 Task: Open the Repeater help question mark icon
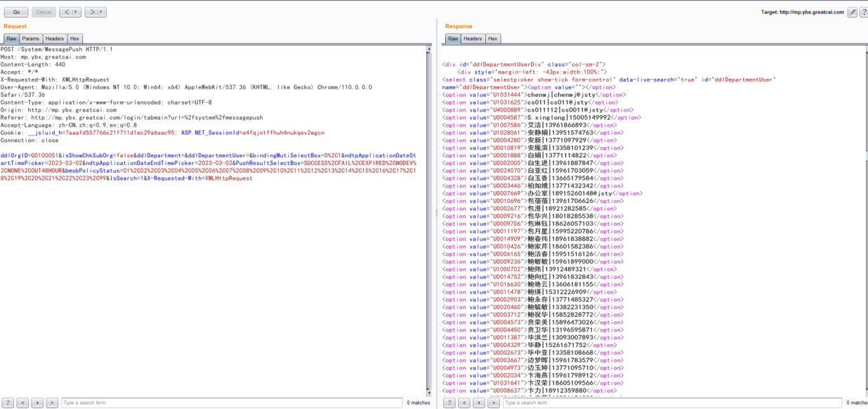coord(862,12)
